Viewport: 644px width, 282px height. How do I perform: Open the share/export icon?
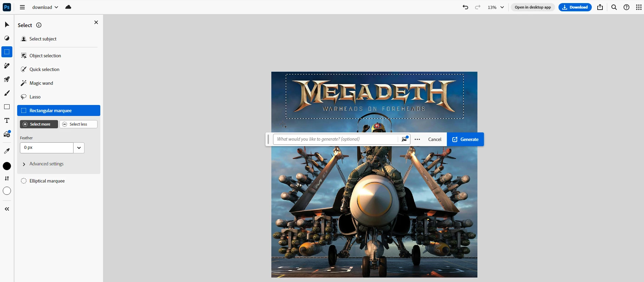[600, 7]
